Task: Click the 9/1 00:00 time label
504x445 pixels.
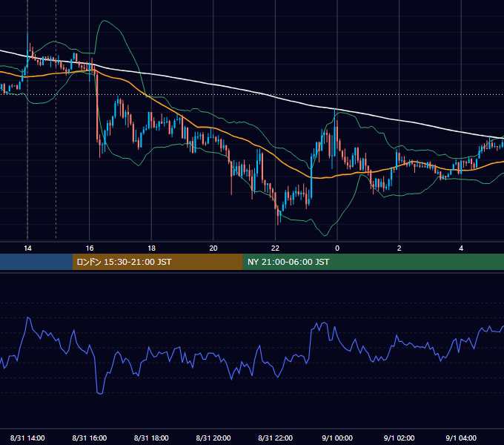Action: 337,438
